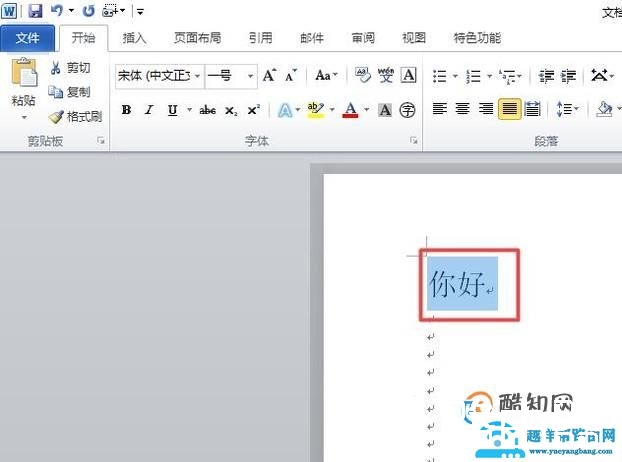Open the font color dropdown arrow
622x462 pixels.
click(x=367, y=110)
